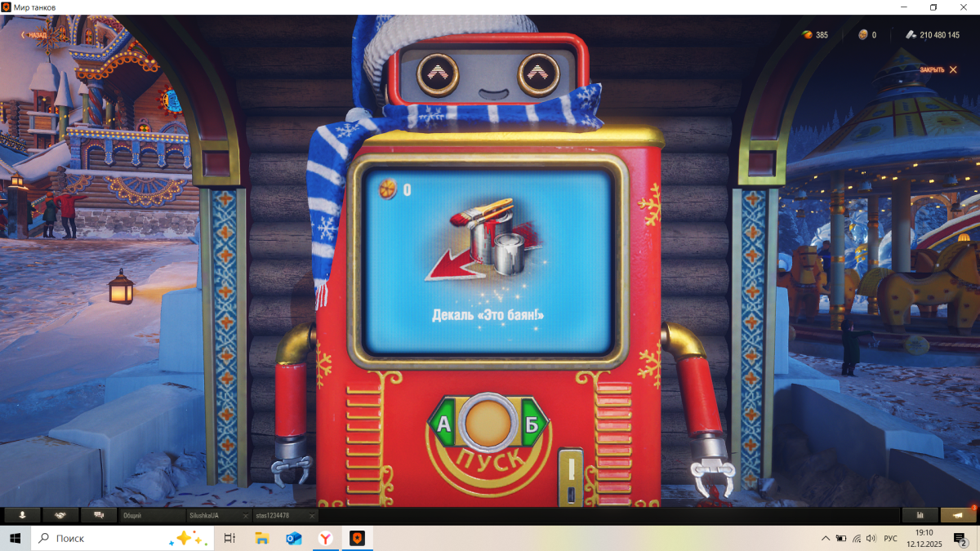Click the Поиск taskbar search field

(x=122, y=538)
